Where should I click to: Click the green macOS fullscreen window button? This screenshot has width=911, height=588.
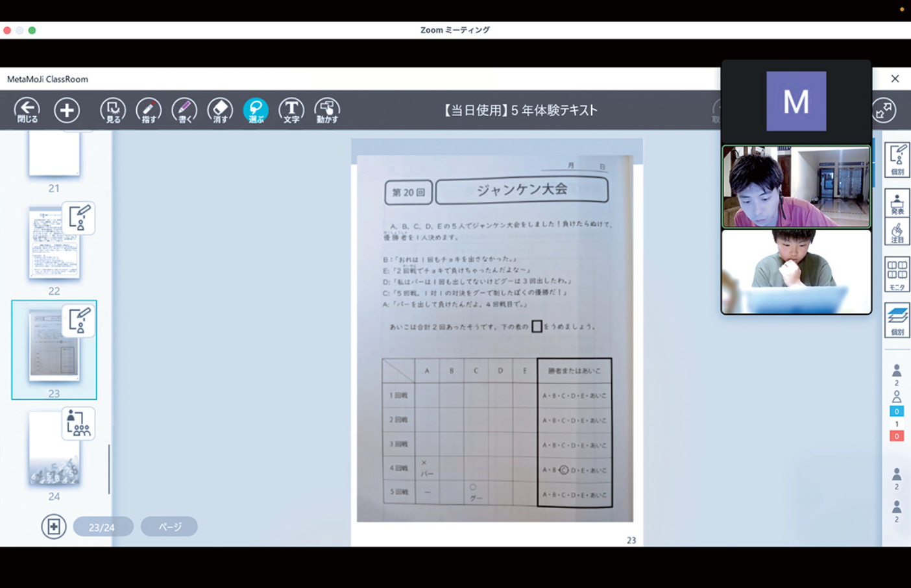tap(32, 31)
